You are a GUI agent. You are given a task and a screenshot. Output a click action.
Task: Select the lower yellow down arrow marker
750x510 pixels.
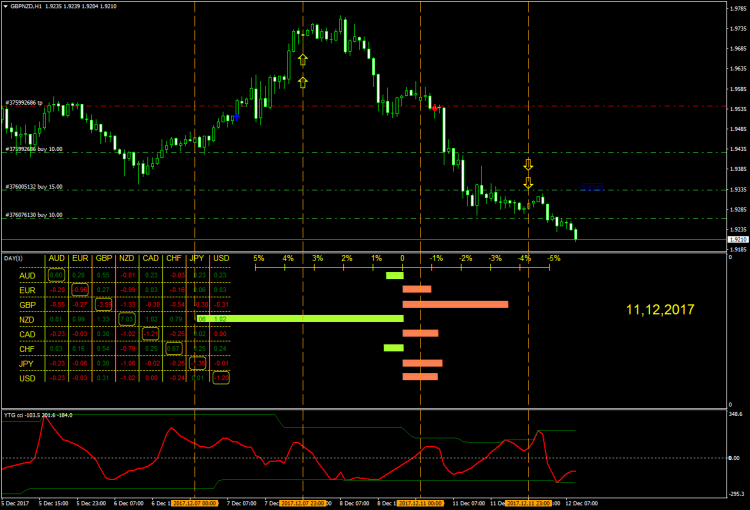528,183
